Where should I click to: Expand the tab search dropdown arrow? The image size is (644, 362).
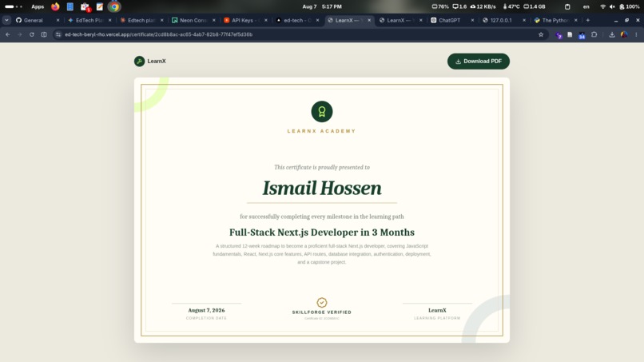pyautogui.click(x=6, y=20)
